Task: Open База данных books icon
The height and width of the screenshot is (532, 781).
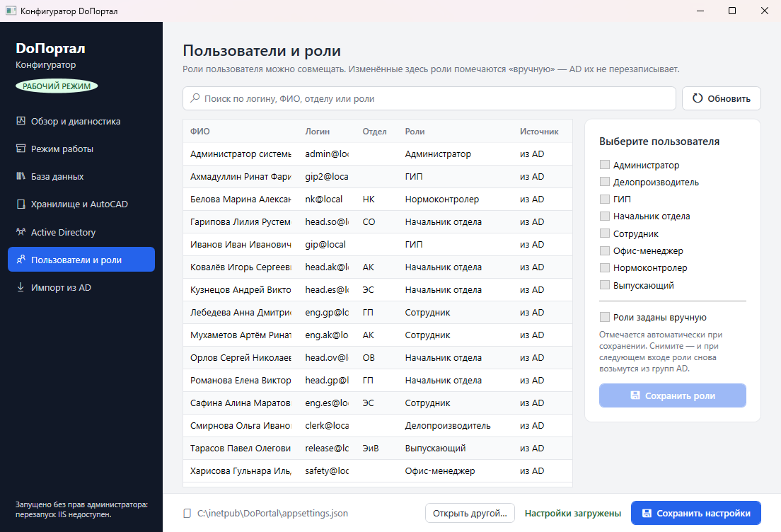Action: 21,176
